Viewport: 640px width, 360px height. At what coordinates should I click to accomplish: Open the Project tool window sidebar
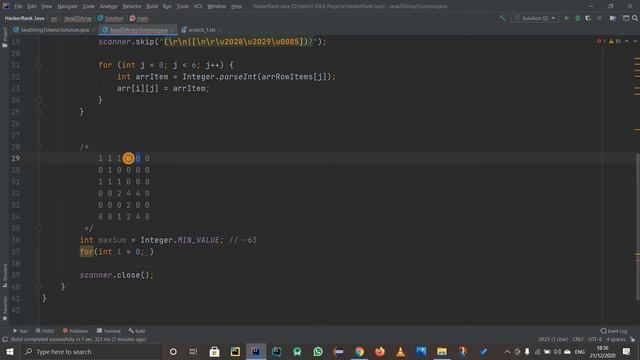5,37
